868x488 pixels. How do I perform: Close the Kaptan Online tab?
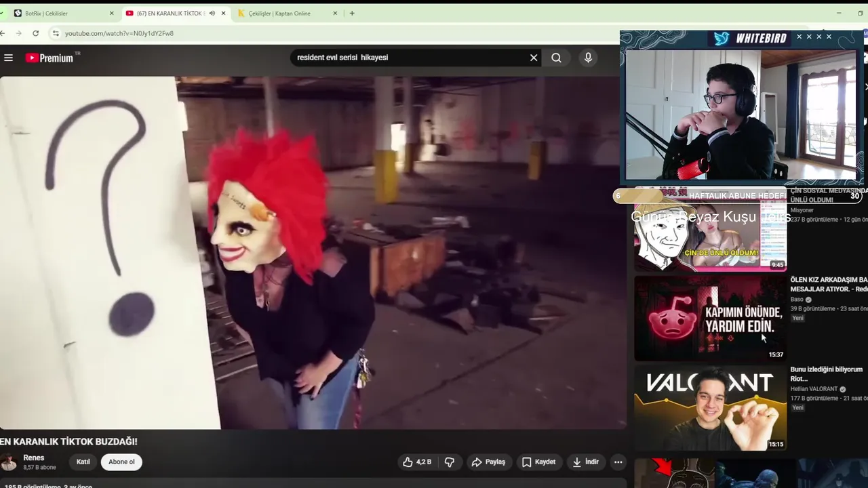(335, 13)
